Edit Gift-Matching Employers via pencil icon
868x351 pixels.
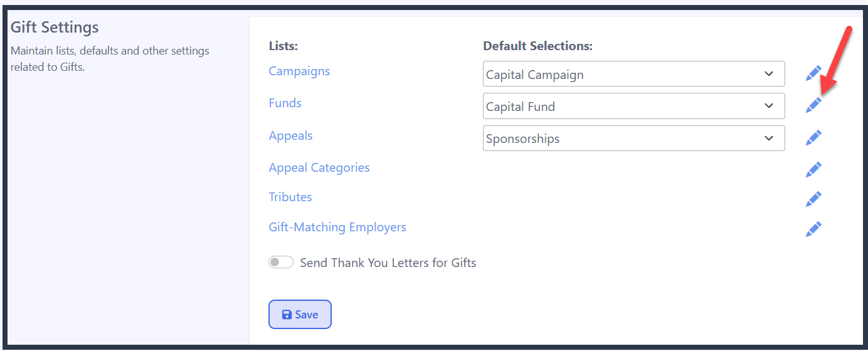(x=813, y=229)
